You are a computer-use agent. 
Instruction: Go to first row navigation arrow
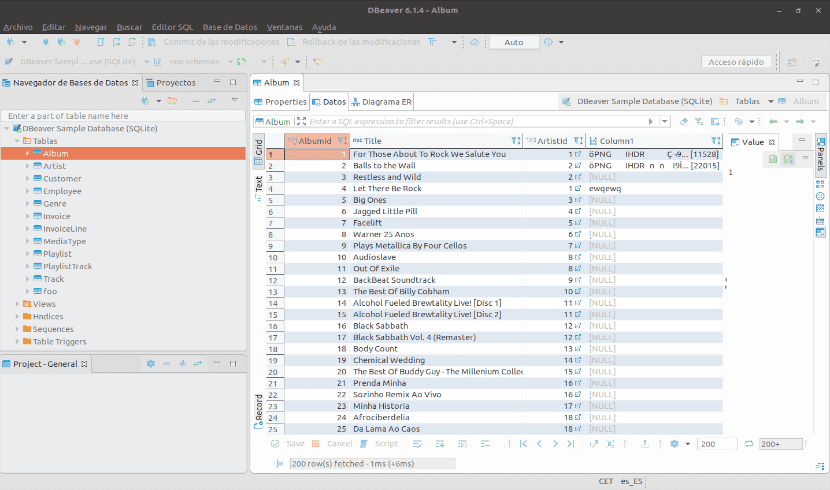click(523, 444)
